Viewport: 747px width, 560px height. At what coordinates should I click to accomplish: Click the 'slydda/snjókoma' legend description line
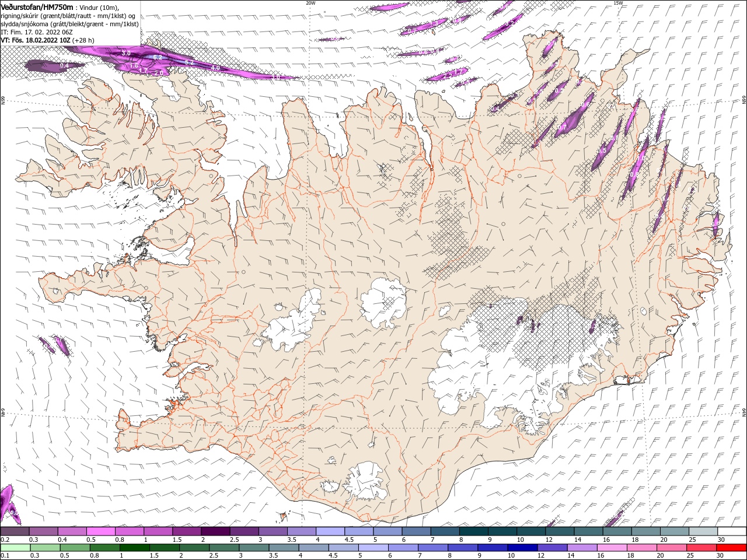click(x=69, y=24)
